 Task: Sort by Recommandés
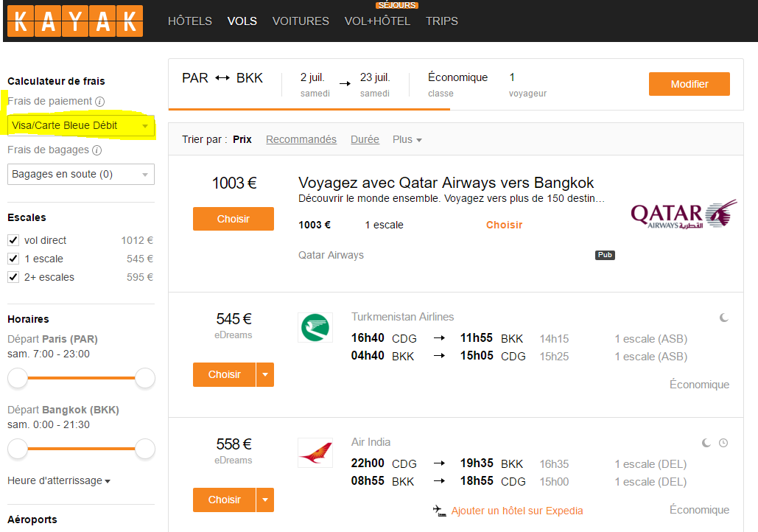pyautogui.click(x=301, y=139)
